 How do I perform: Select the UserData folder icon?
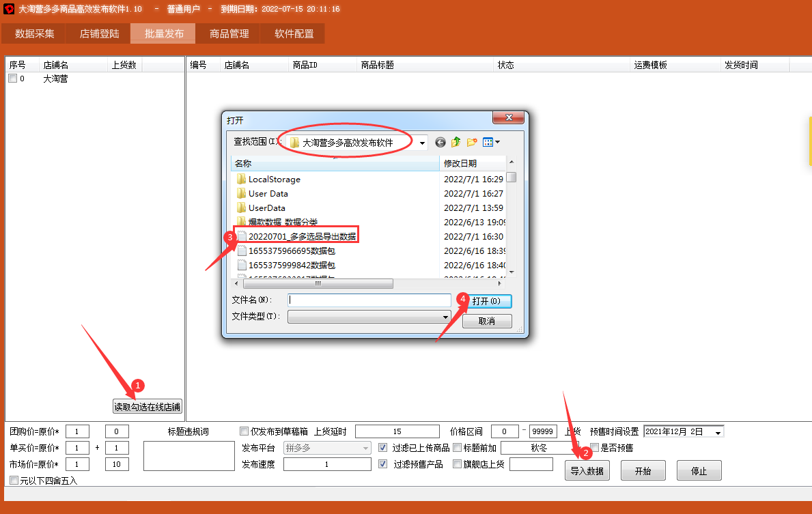pos(241,208)
